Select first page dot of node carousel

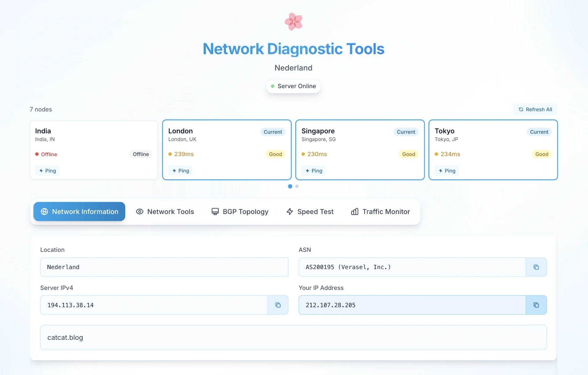tap(290, 186)
